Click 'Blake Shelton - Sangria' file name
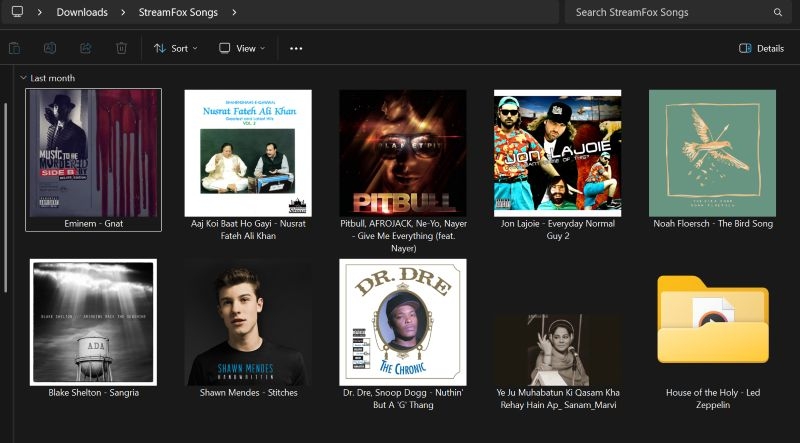Screen dimensions: 800x443 [93, 392]
